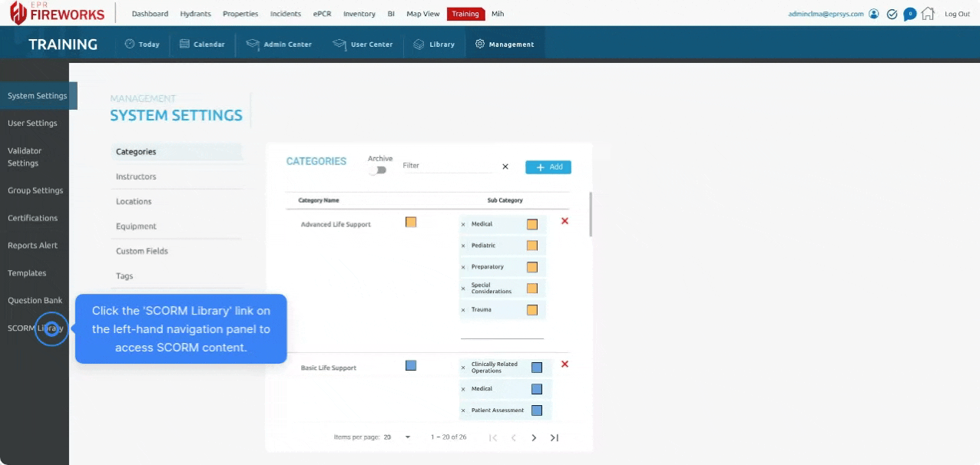The width and height of the screenshot is (980, 465).
Task: Open Question Bank in the sidebar
Action: tap(35, 300)
